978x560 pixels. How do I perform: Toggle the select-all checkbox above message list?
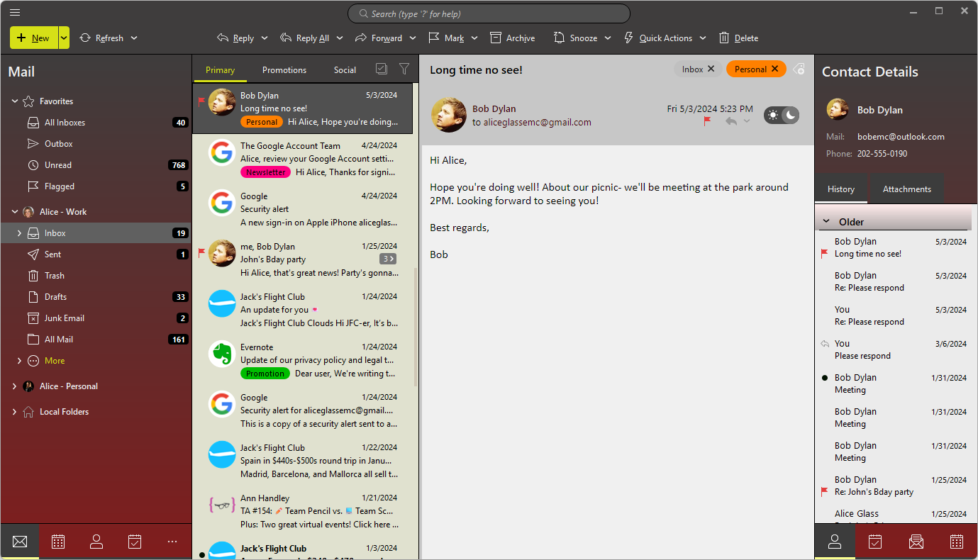coord(382,69)
